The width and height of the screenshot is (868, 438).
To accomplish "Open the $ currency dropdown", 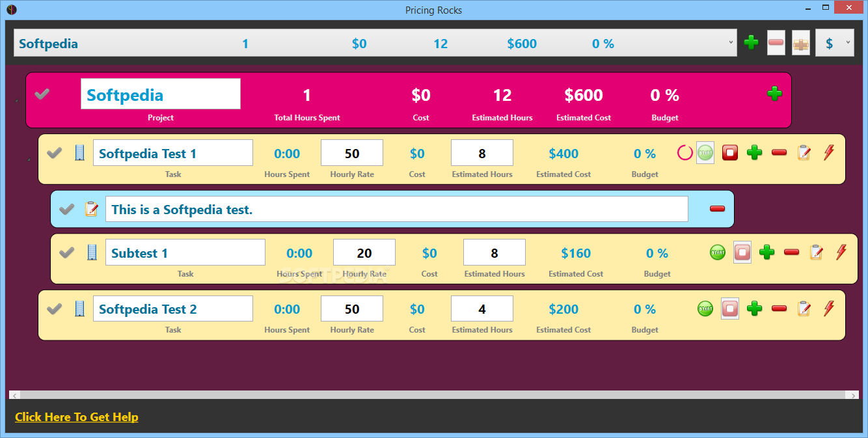I will click(835, 43).
